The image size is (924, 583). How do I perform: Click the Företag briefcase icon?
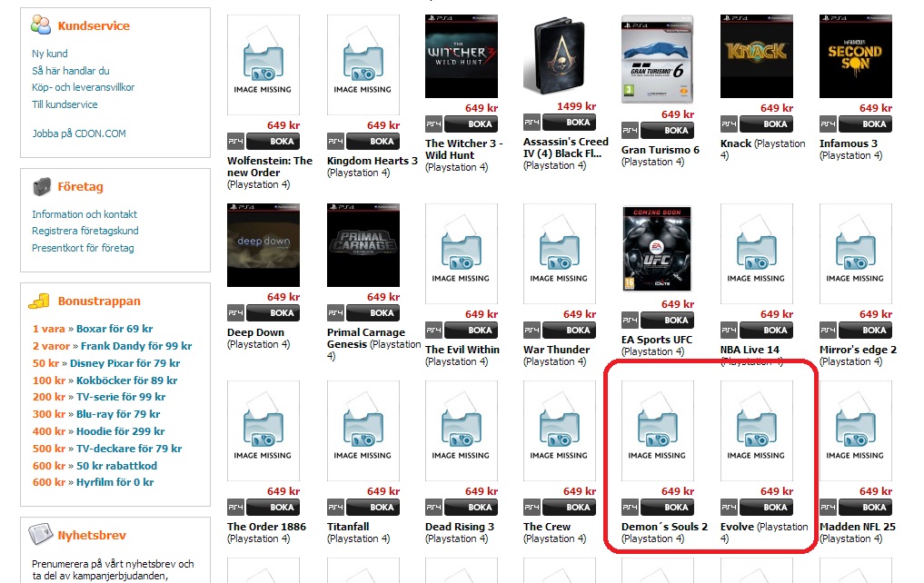40,186
